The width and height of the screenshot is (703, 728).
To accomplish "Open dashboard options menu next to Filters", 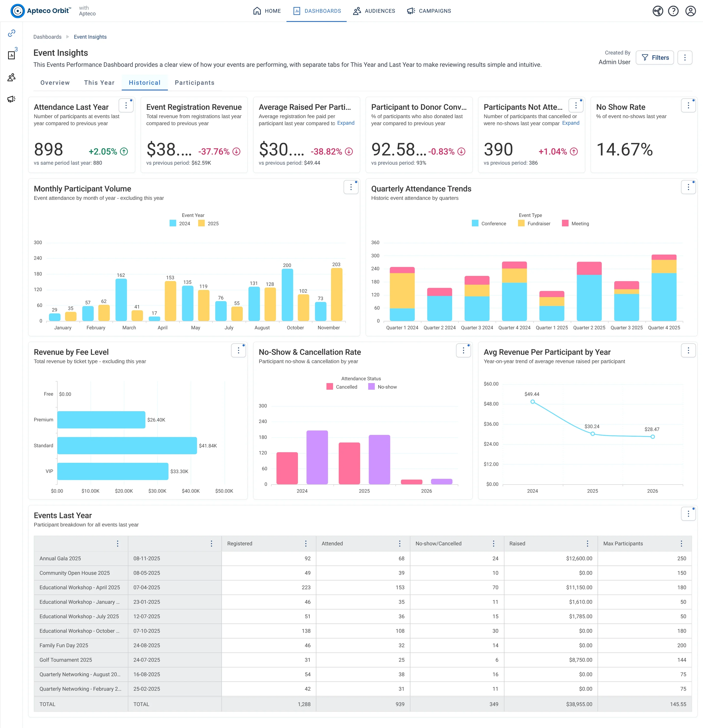I will tap(685, 58).
